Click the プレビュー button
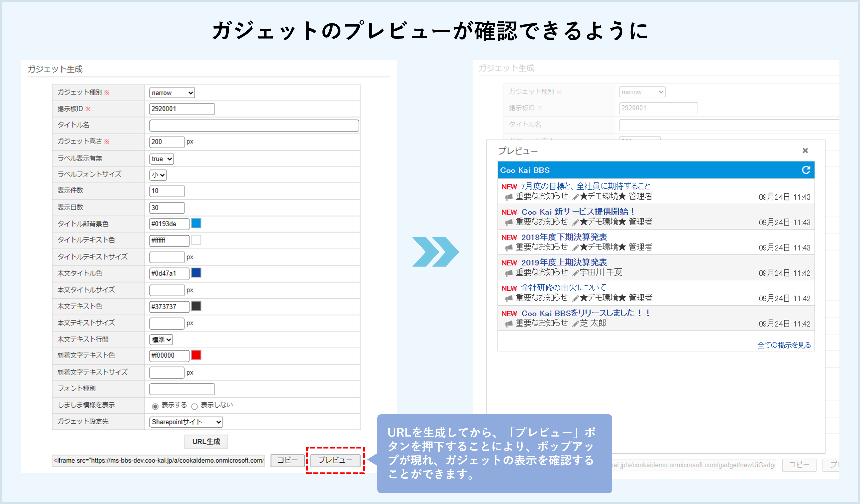This screenshot has height=504, width=860. pyautogui.click(x=335, y=460)
